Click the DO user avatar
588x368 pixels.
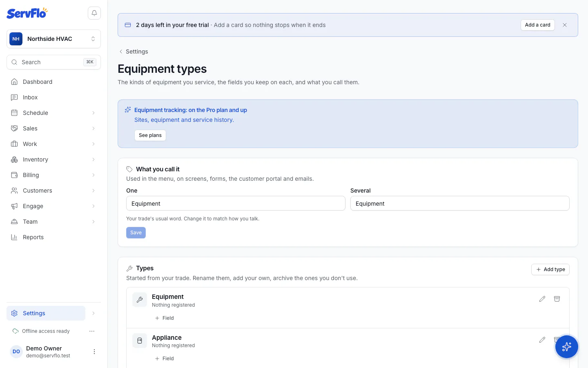pos(16,352)
